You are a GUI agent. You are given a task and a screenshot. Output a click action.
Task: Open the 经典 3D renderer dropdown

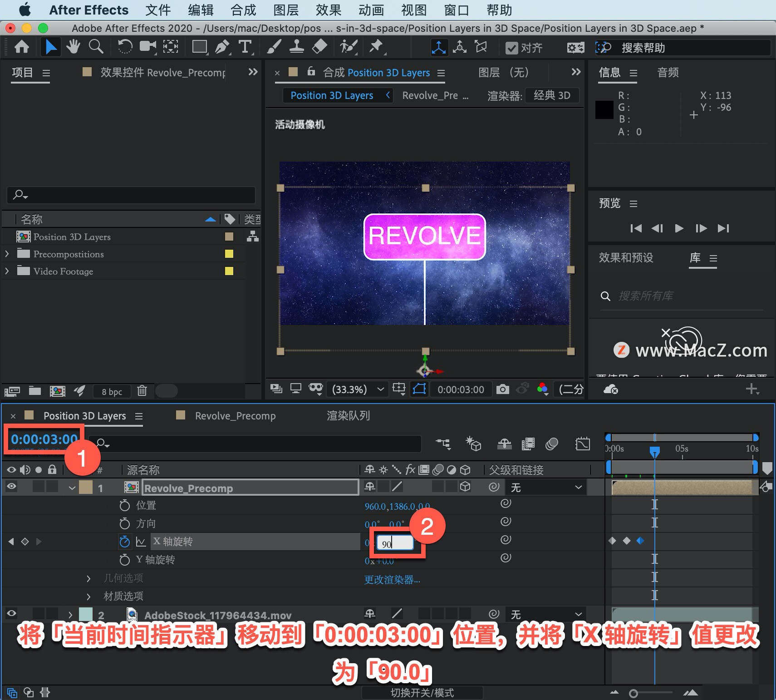[x=552, y=95]
